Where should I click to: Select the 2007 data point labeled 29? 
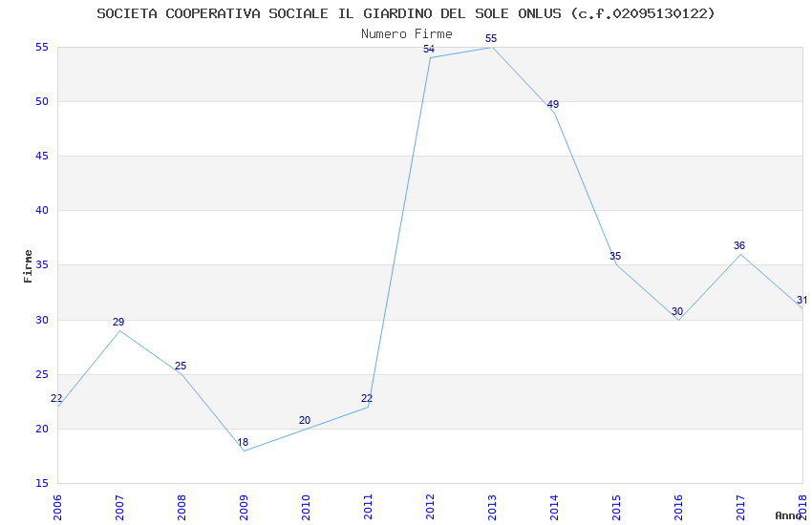[118, 322]
